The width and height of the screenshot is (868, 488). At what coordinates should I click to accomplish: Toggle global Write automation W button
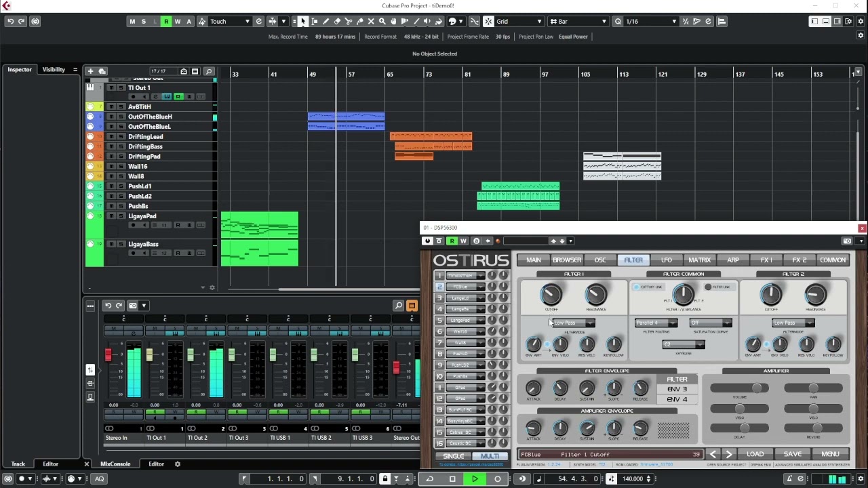(178, 21)
